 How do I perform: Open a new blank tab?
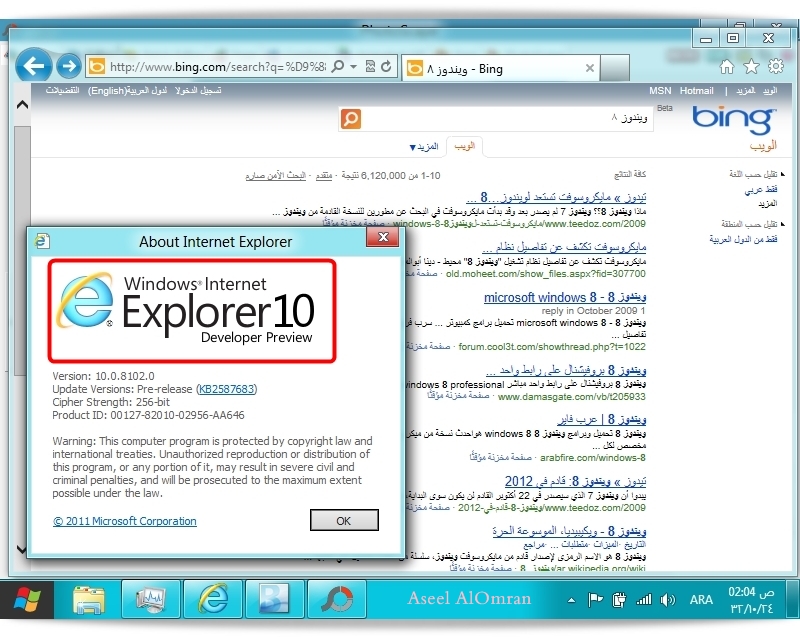615,68
